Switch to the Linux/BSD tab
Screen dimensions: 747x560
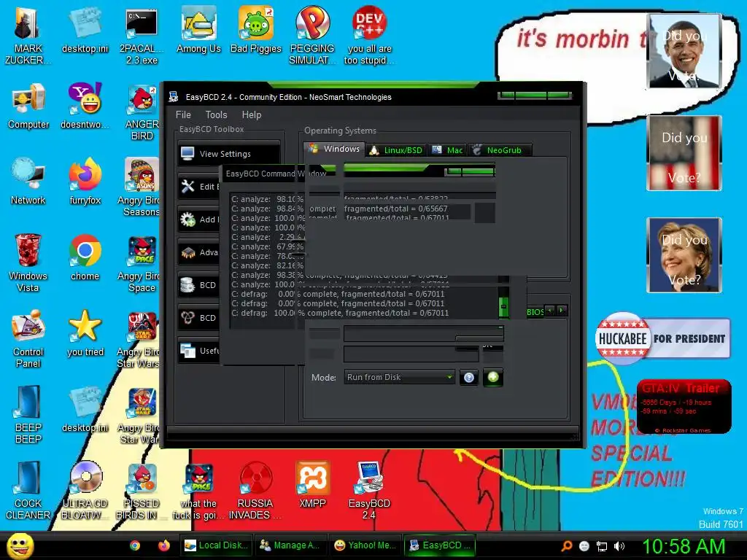pyautogui.click(x=396, y=150)
